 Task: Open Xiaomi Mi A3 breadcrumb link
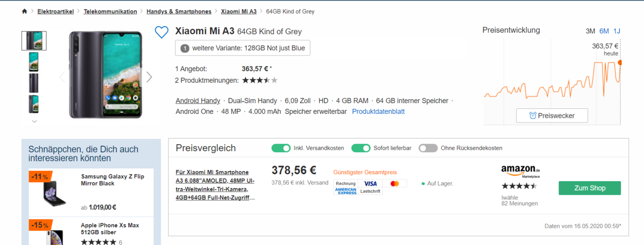pyautogui.click(x=238, y=11)
